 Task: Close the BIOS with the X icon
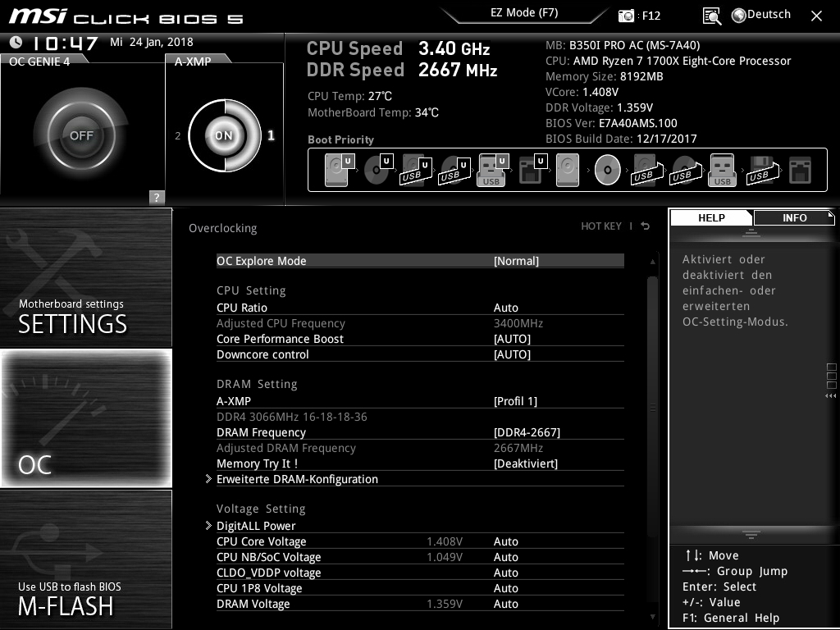[816, 16]
